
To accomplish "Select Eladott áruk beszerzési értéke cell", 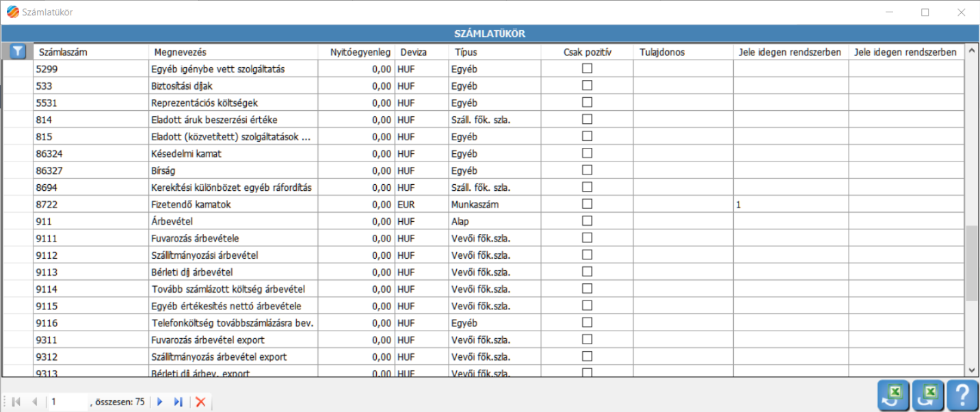I will click(x=233, y=119).
